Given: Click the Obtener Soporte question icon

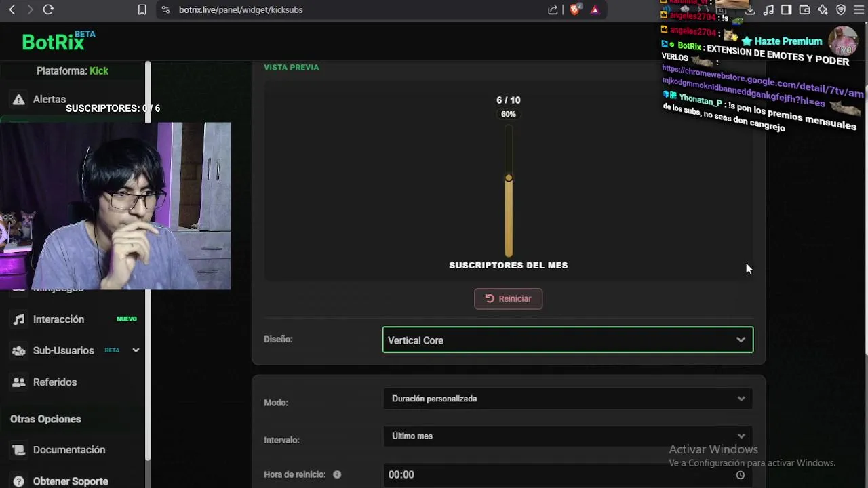Looking at the screenshot, I should (x=19, y=481).
